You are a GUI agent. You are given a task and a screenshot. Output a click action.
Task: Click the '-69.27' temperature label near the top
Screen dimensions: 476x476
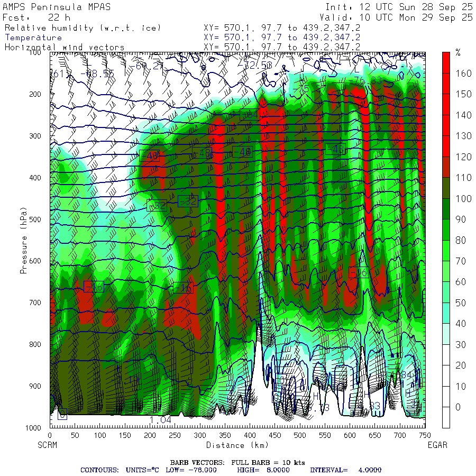tap(147, 66)
